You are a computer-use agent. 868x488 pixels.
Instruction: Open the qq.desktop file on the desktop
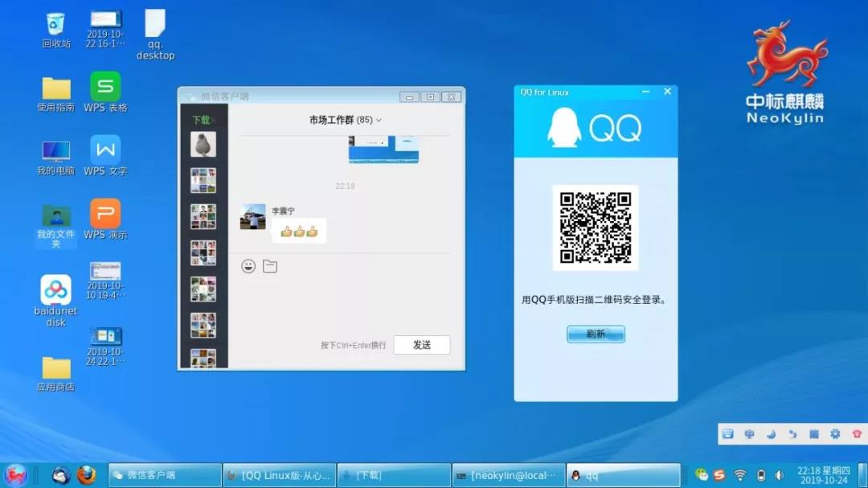tap(156, 35)
